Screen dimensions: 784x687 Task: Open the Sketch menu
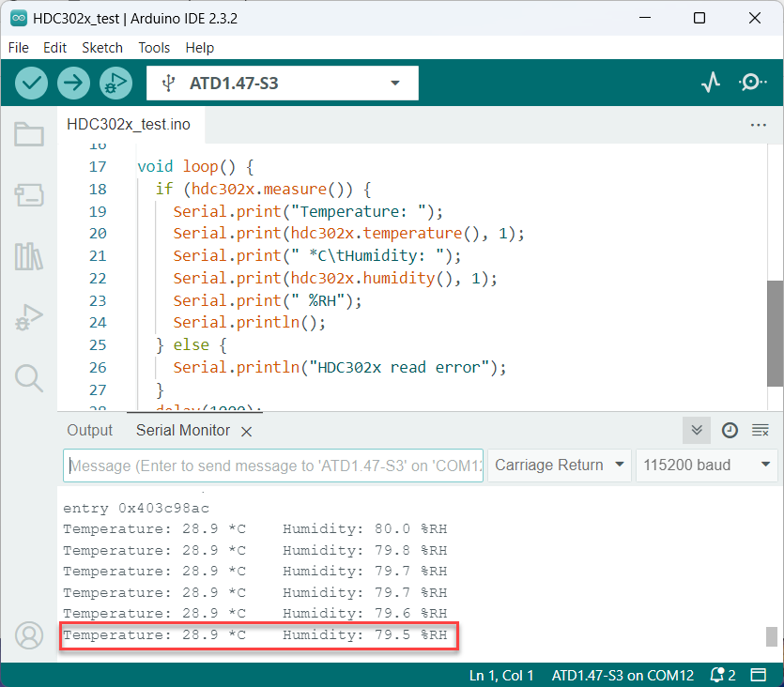point(101,47)
